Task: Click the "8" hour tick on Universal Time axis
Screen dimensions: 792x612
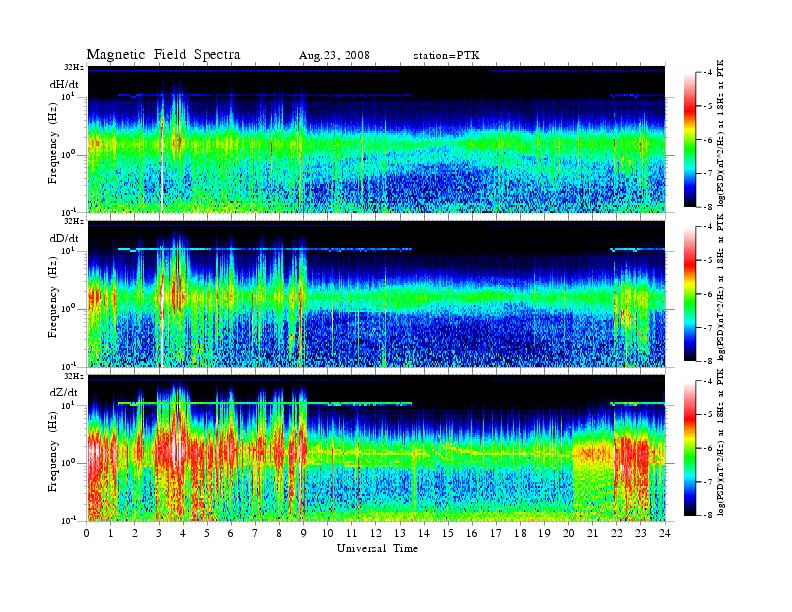Action: point(279,533)
